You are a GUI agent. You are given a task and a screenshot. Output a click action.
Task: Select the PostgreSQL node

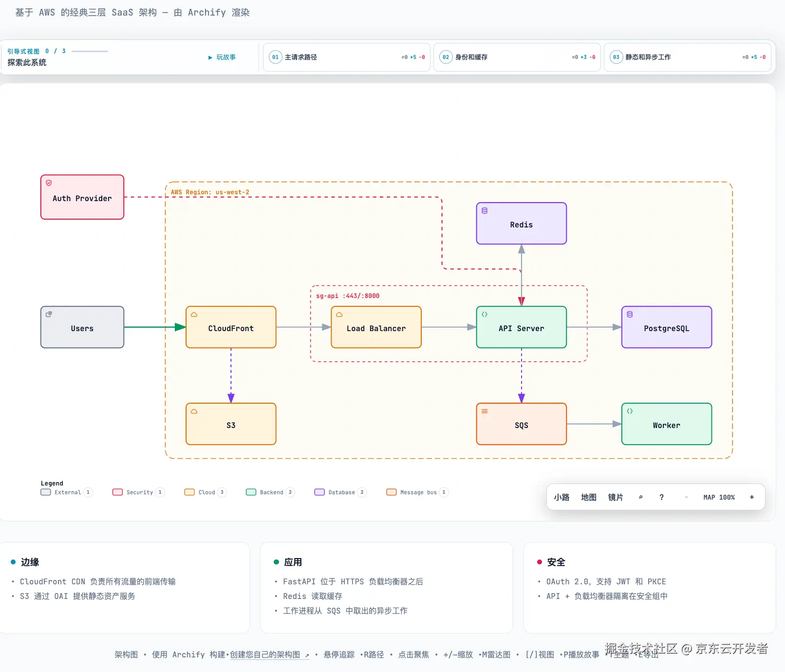point(667,327)
